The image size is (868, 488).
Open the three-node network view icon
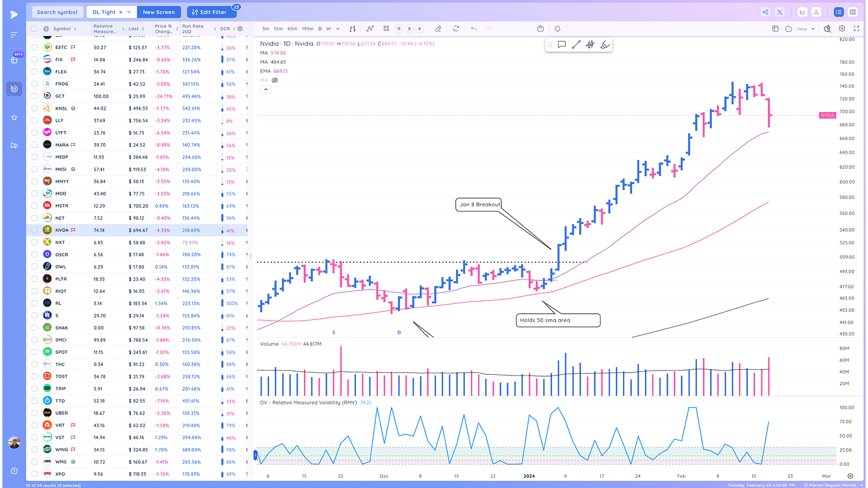[x=817, y=12]
